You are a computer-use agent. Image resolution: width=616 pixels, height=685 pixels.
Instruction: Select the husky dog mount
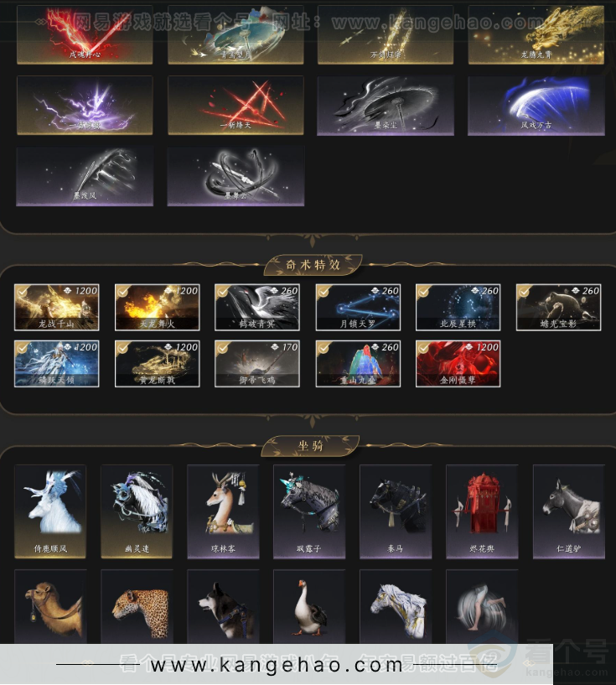223,606
